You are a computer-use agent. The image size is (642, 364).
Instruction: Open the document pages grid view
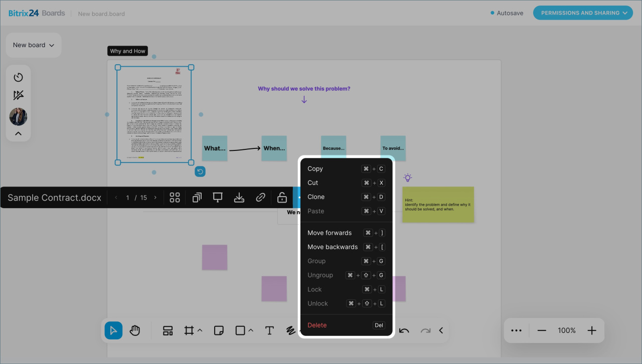pos(175,198)
